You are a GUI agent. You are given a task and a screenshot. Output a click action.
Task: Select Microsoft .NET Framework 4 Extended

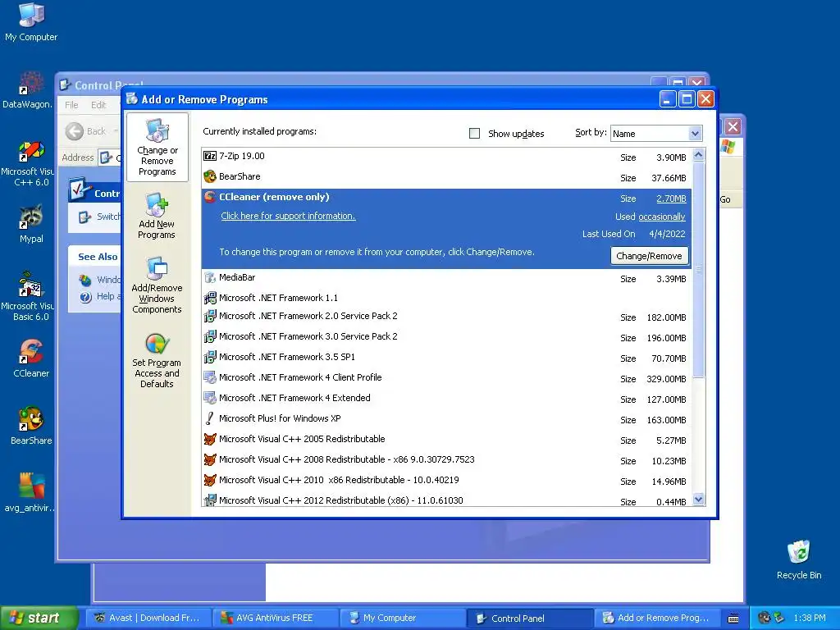(x=447, y=398)
